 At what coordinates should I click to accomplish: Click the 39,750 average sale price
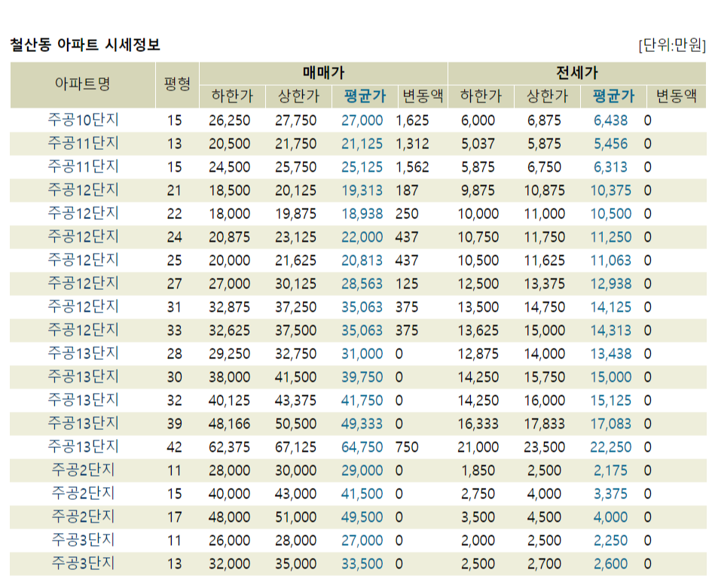362,377
